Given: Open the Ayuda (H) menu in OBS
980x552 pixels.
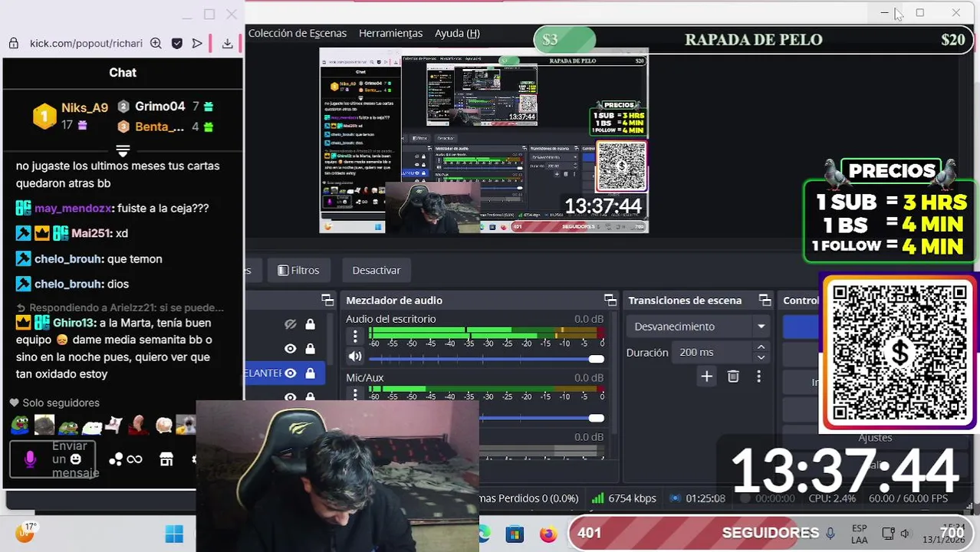Looking at the screenshot, I should click(x=457, y=33).
